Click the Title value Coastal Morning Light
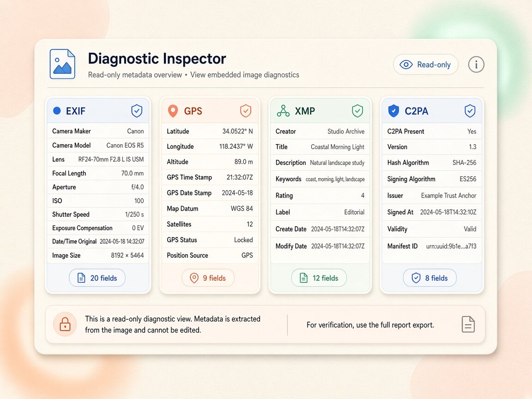This screenshot has height=399, width=532. pos(338,147)
